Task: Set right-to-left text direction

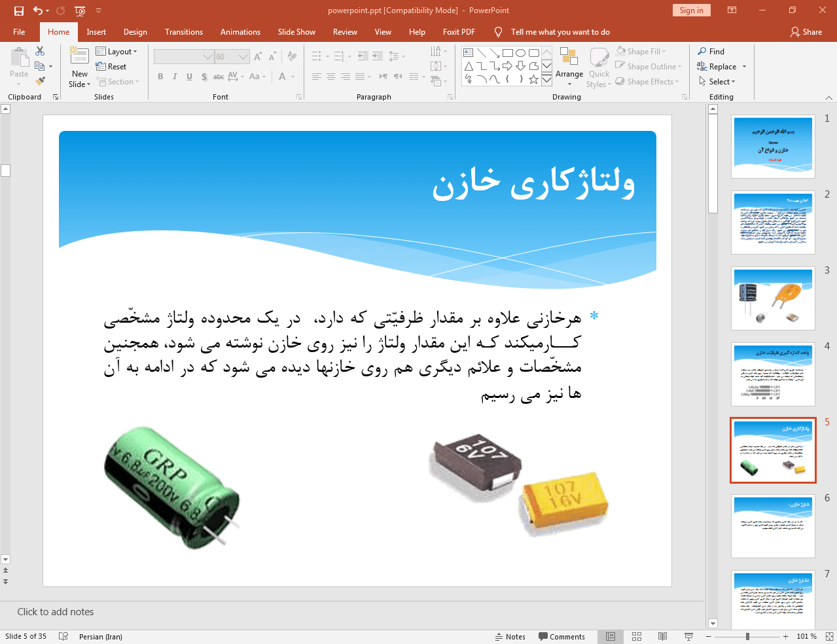Action: pos(397,77)
